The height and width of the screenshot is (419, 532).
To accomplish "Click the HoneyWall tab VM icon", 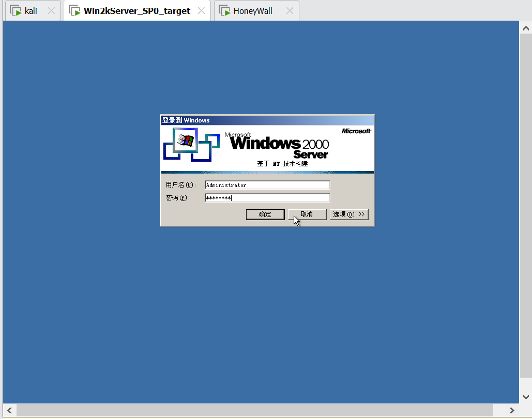I will coord(224,11).
